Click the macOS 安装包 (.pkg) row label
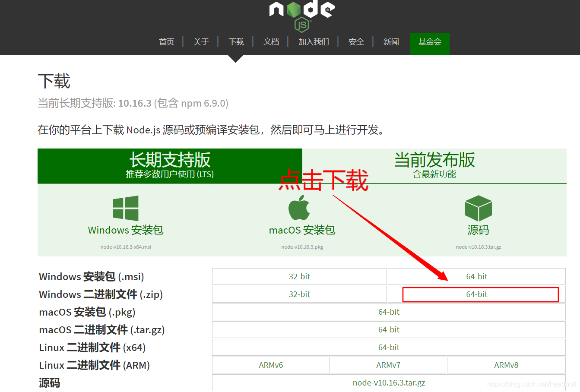The image size is (580, 392). [87, 312]
